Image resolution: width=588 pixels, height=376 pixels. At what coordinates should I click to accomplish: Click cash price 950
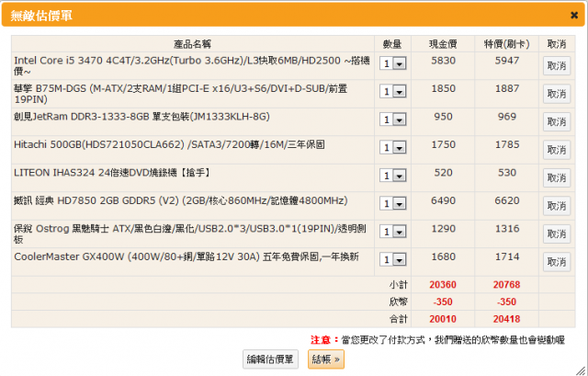tap(443, 117)
